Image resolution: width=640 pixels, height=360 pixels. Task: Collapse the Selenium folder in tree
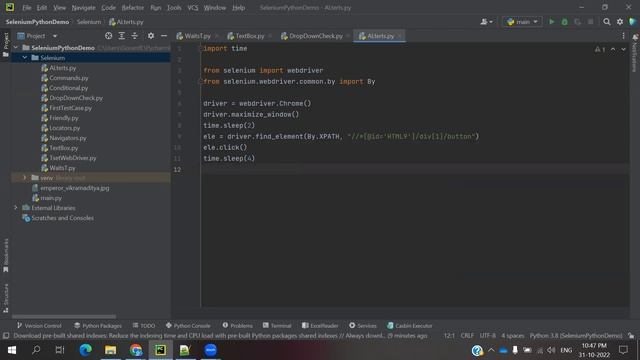(x=24, y=58)
